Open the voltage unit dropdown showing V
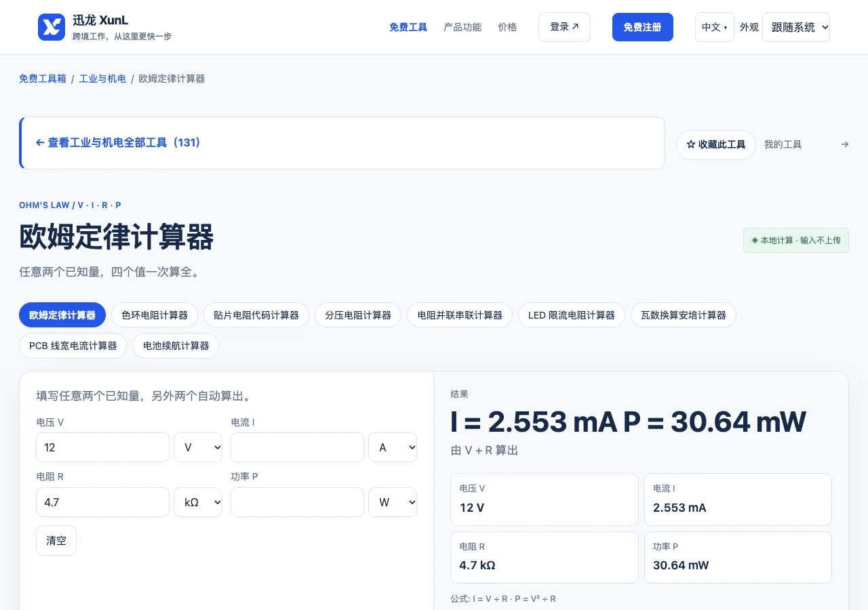The image size is (868, 610). click(x=198, y=447)
